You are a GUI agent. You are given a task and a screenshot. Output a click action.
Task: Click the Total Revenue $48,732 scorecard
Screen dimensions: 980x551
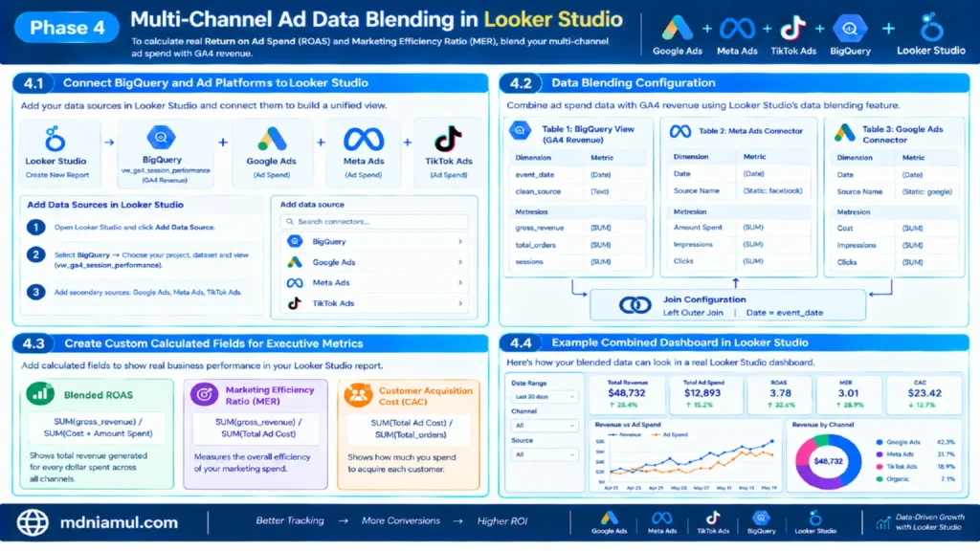tap(627, 393)
